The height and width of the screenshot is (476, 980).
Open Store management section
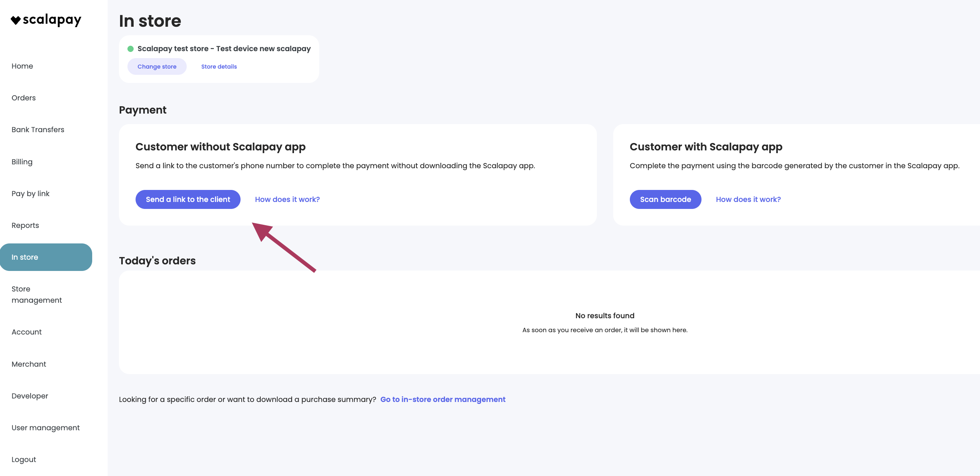(37, 295)
